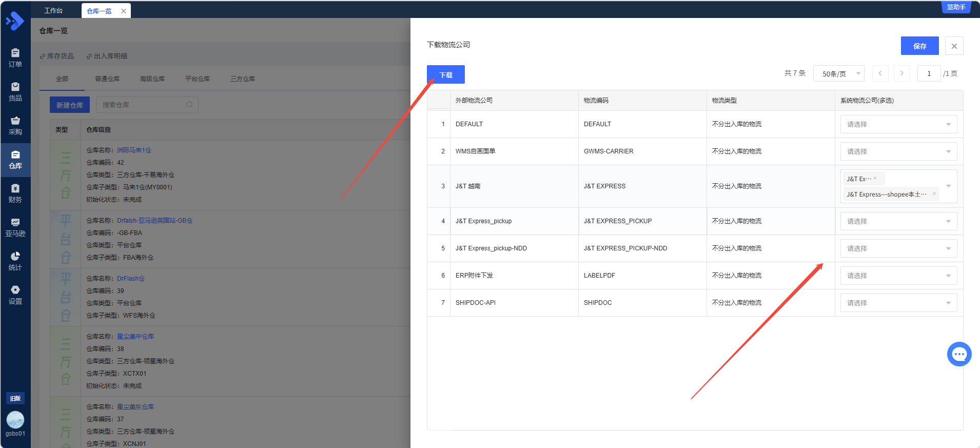Viewport: 980px width, 448px height.
Task: Remove the J&T Ex tag in row 3
Action: tap(875, 179)
